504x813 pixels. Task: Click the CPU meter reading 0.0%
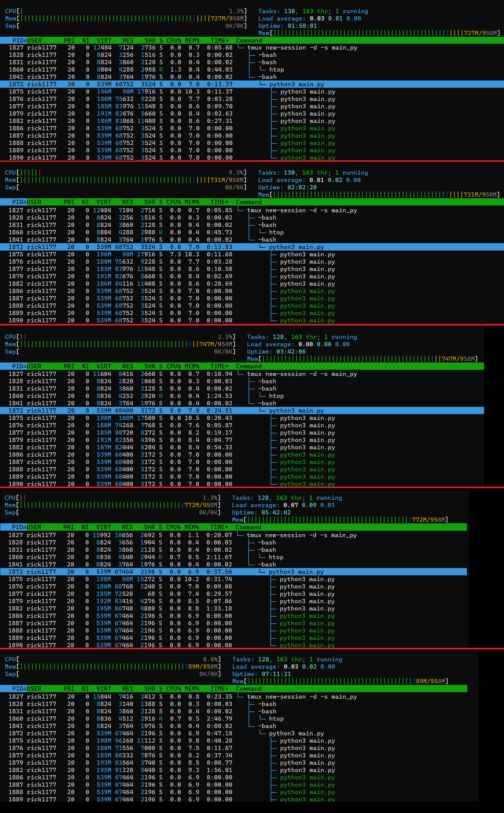tap(211, 659)
